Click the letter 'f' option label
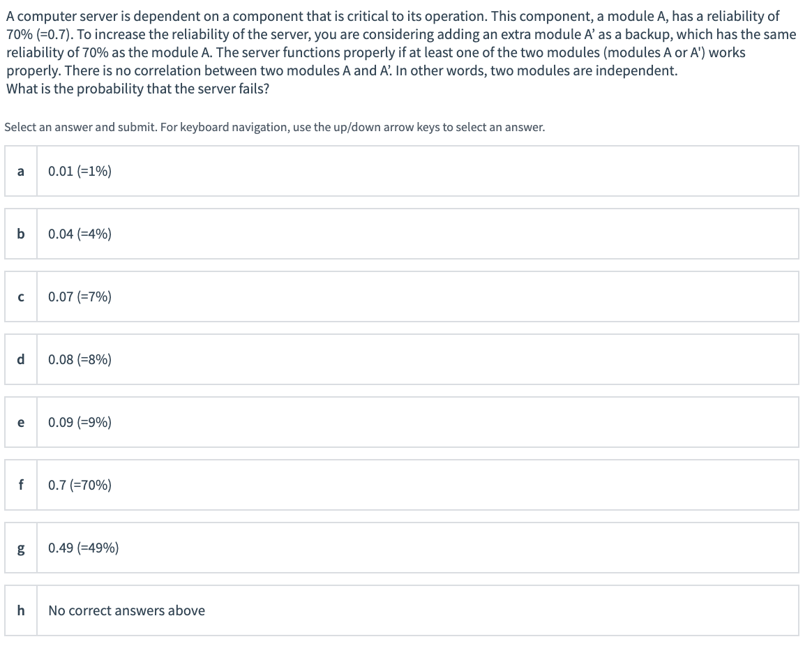The width and height of the screenshot is (812, 646). (21, 485)
